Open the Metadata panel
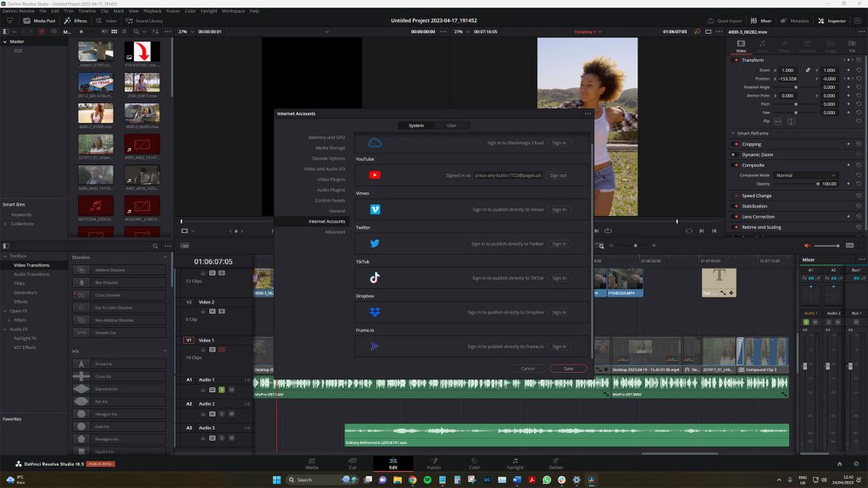 click(x=794, y=20)
